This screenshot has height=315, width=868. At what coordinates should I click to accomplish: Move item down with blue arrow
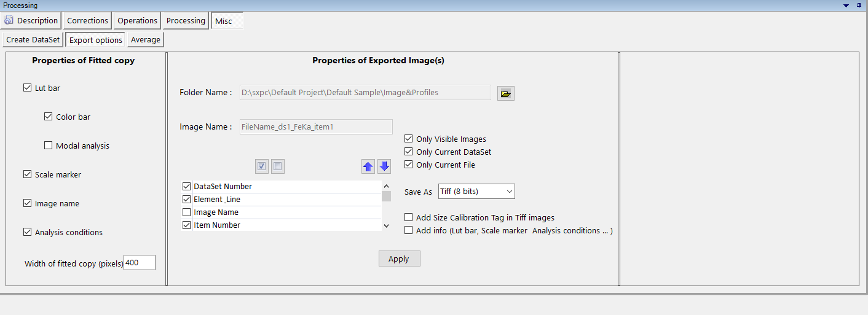pos(384,166)
